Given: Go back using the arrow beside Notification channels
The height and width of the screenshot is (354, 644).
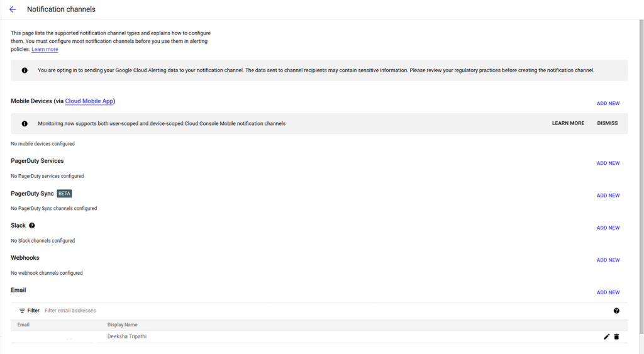Looking at the screenshot, I should coord(13,9).
